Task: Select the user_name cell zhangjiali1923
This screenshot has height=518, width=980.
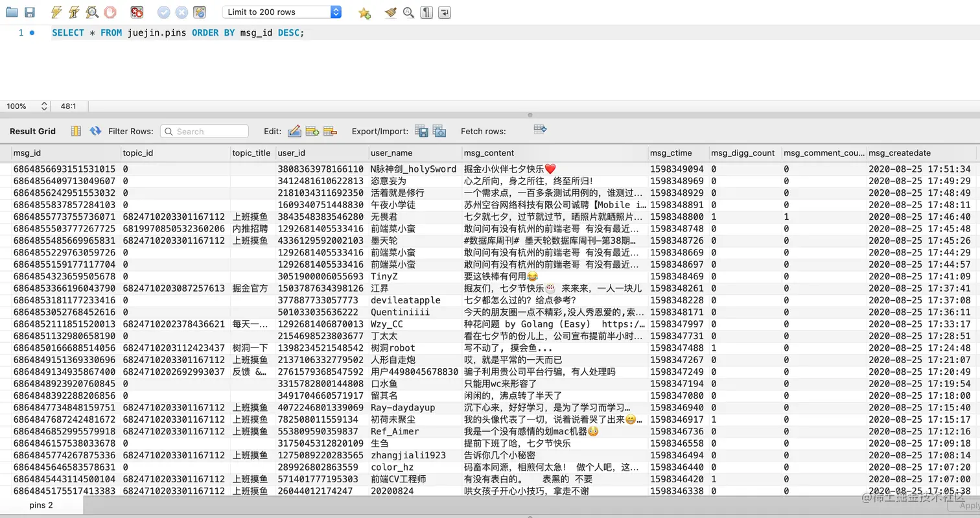Action: 415,455
